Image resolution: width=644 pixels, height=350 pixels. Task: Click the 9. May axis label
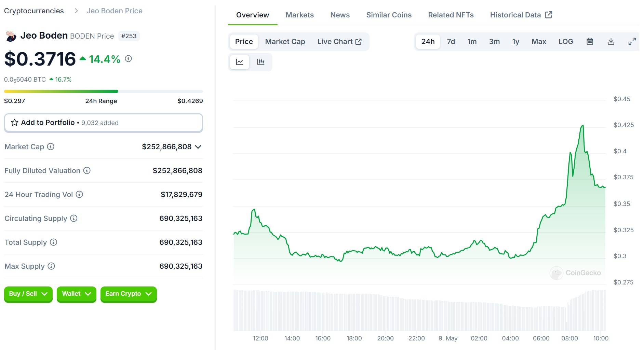pyautogui.click(x=448, y=338)
